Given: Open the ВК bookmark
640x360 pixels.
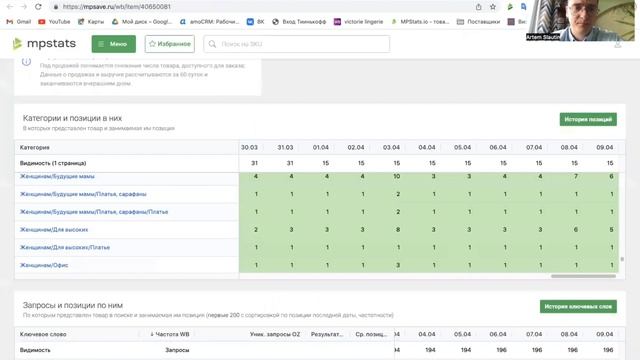Looking at the screenshot, I should click(x=256, y=22).
